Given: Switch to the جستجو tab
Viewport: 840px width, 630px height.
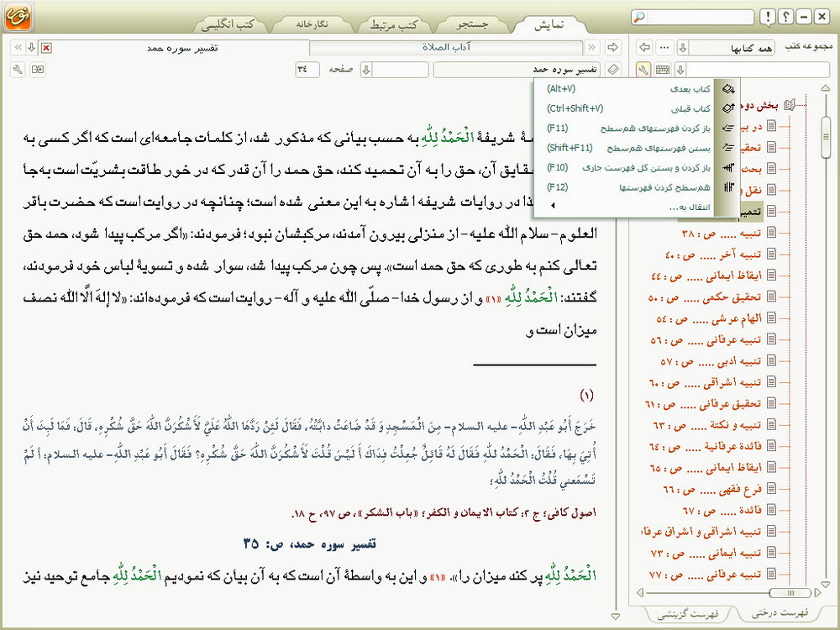Looking at the screenshot, I should pyautogui.click(x=472, y=24).
